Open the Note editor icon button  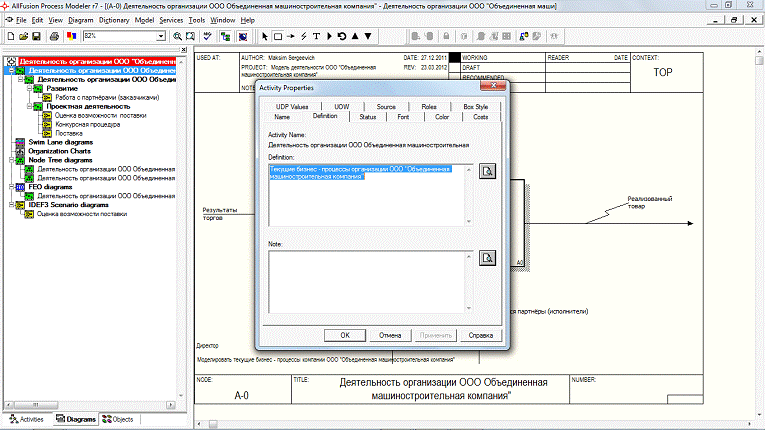488,259
